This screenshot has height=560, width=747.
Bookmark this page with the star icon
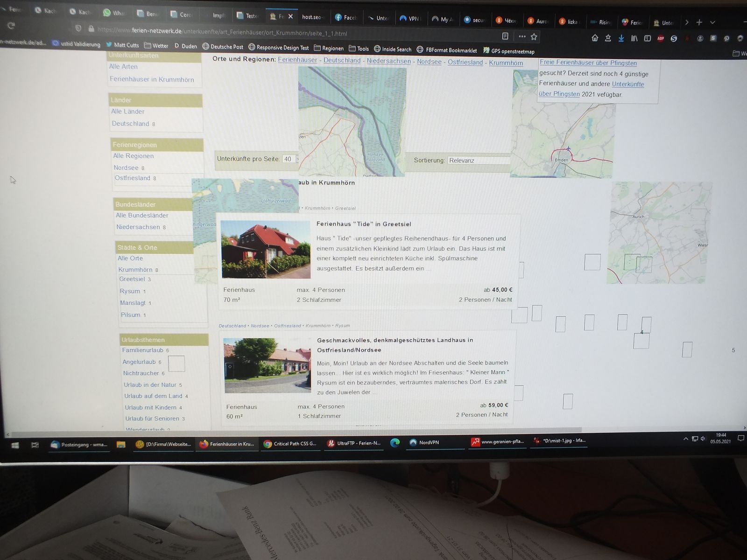(x=534, y=36)
